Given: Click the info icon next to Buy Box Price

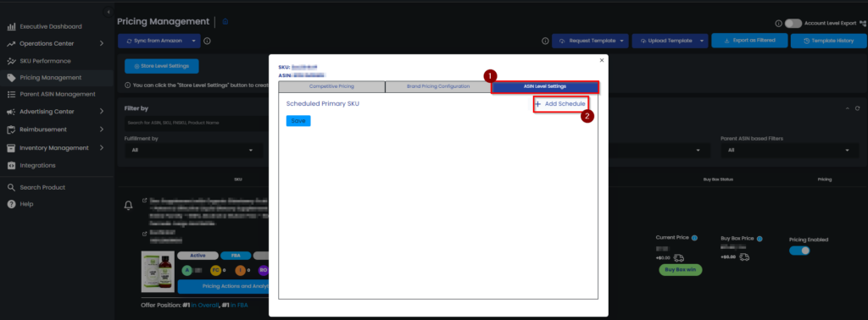Looking at the screenshot, I should [759, 239].
